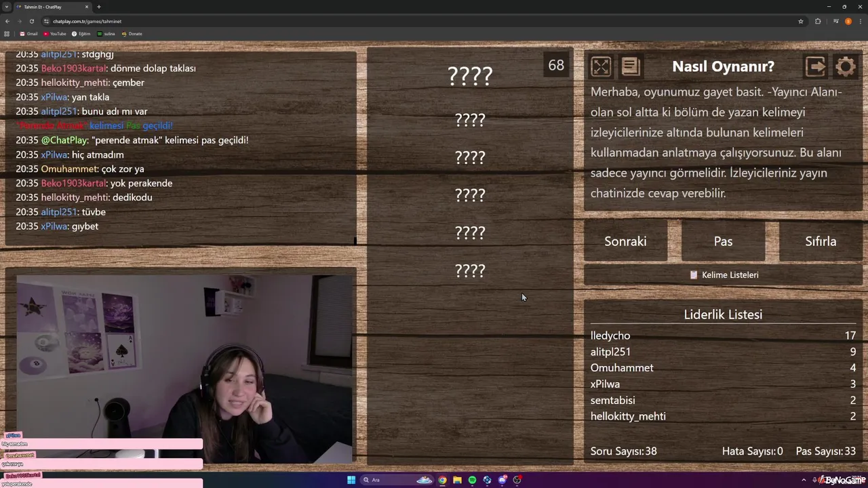
Task: Click the main hidden word ???? at top
Action: [470, 75]
